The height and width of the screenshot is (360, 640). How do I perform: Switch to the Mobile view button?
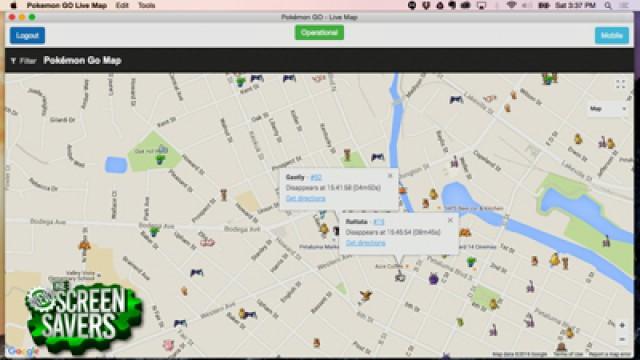pyautogui.click(x=611, y=36)
